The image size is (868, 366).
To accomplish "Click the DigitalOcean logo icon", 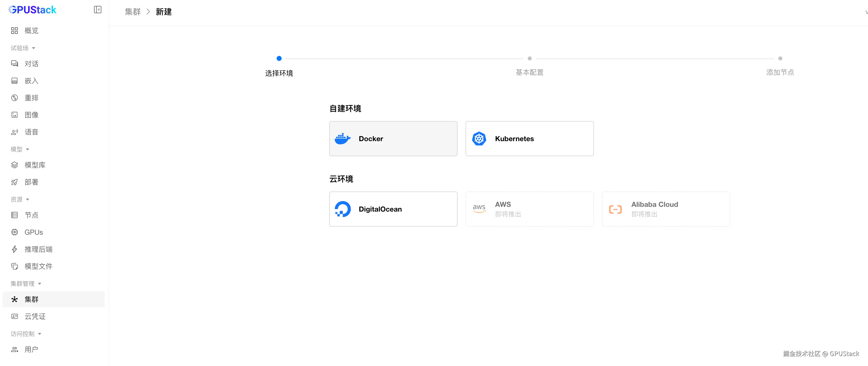I will pyautogui.click(x=342, y=209).
